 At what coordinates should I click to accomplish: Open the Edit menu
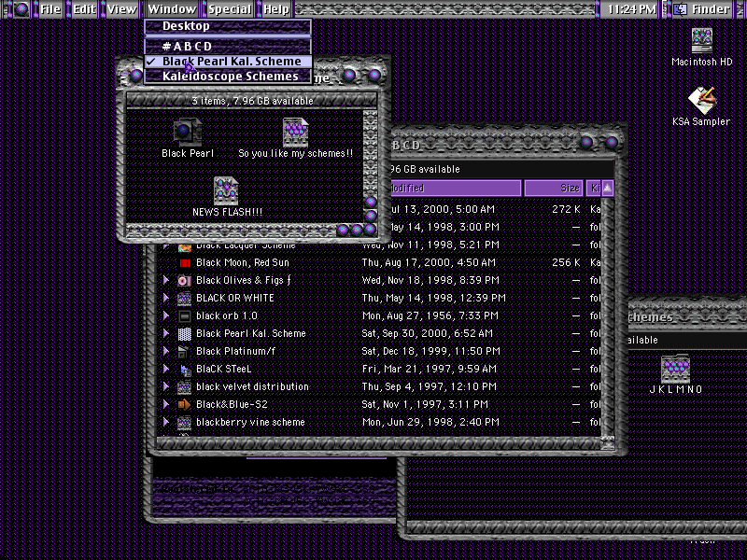pyautogui.click(x=84, y=9)
